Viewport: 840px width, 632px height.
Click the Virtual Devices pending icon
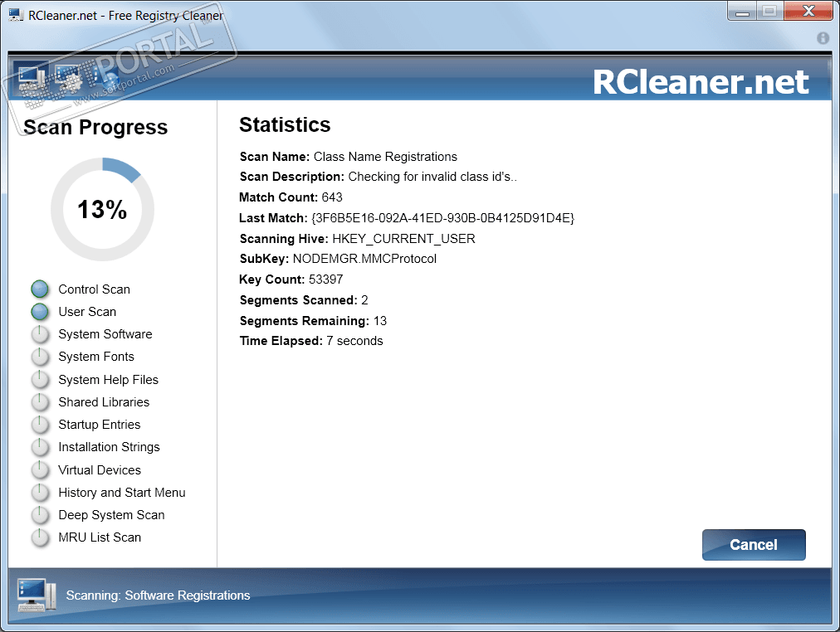point(40,469)
